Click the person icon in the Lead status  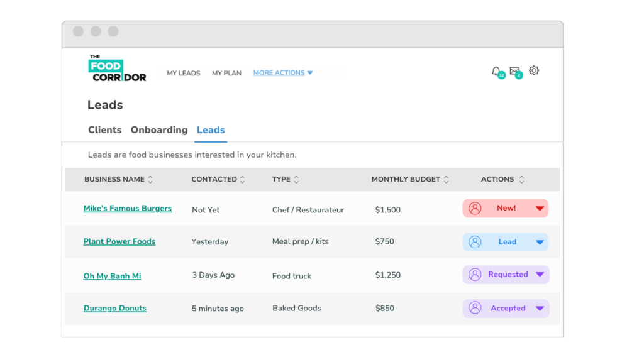475,242
